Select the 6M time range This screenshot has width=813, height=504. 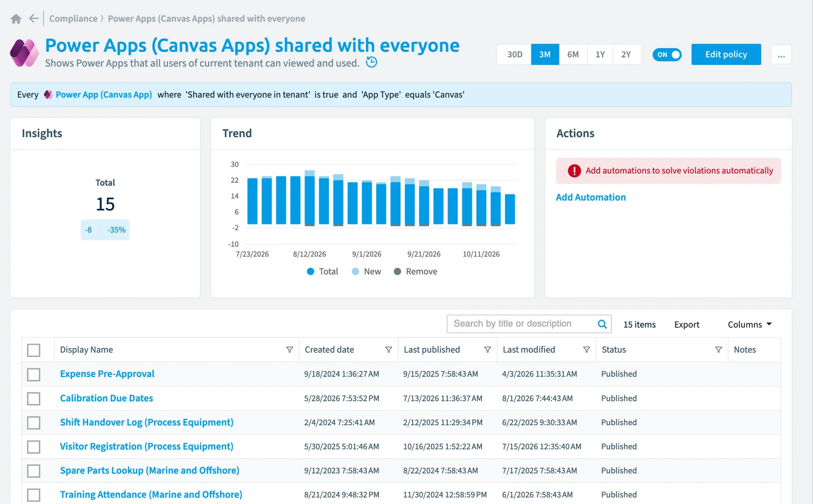click(x=573, y=54)
